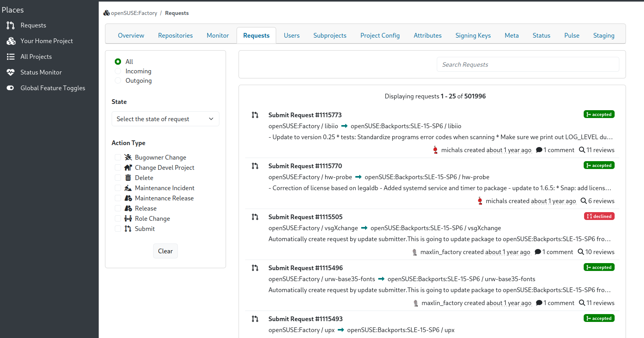Screen dimensions: 644x338
Task: Click the request icon beside Submit Request #1115496
Action: click(255, 268)
